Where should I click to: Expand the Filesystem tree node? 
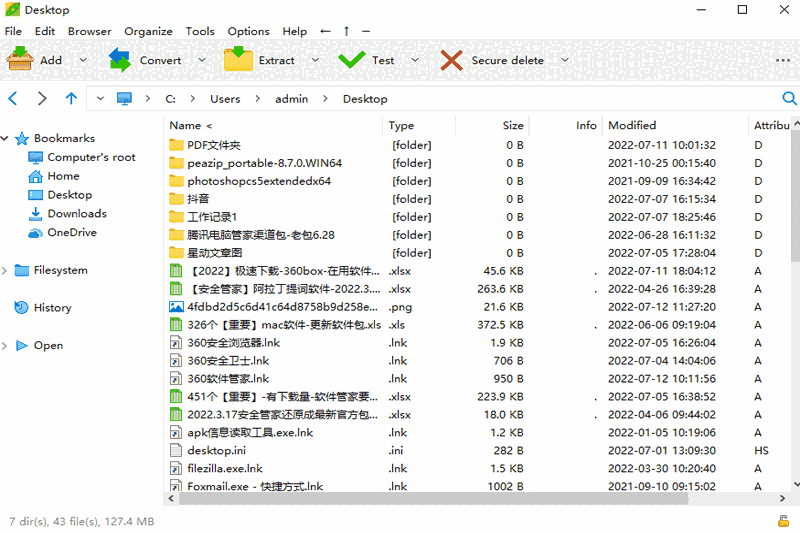click(7, 270)
